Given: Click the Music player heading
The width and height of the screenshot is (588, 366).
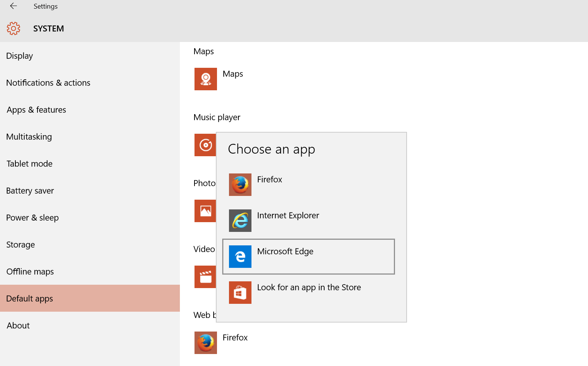Looking at the screenshot, I should tap(217, 118).
